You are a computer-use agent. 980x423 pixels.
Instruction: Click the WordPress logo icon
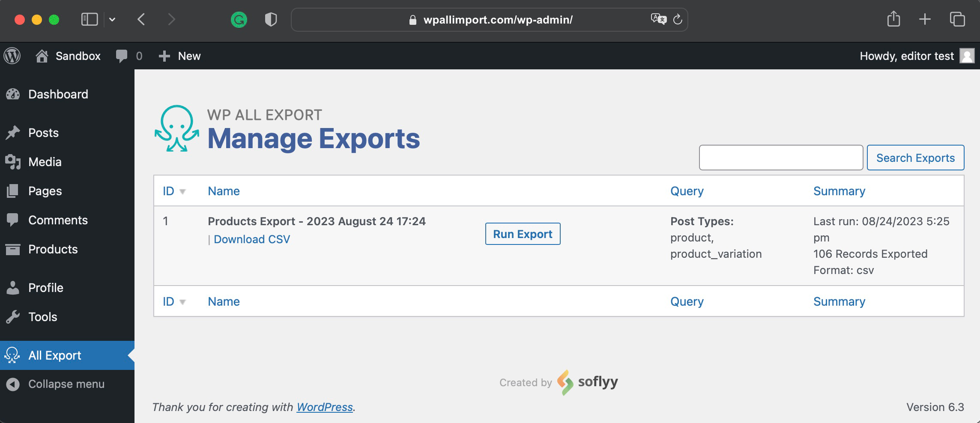pos(12,56)
